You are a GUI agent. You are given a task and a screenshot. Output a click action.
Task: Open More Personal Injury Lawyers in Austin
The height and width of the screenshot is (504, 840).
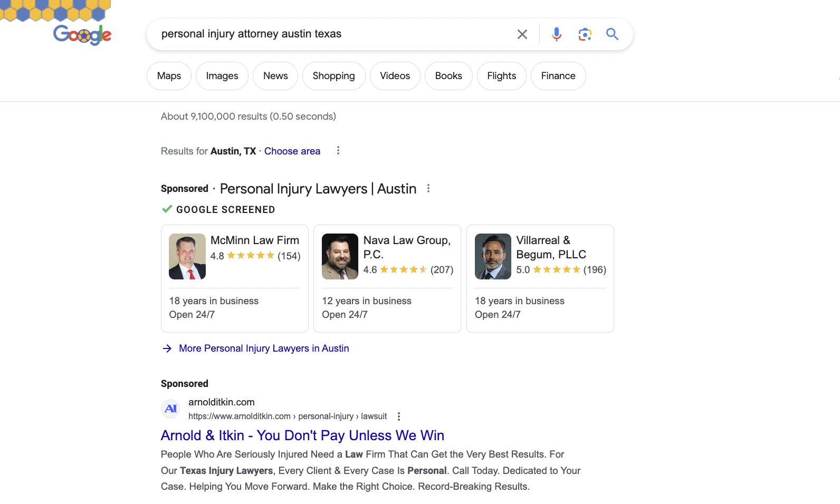(x=264, y=348)
